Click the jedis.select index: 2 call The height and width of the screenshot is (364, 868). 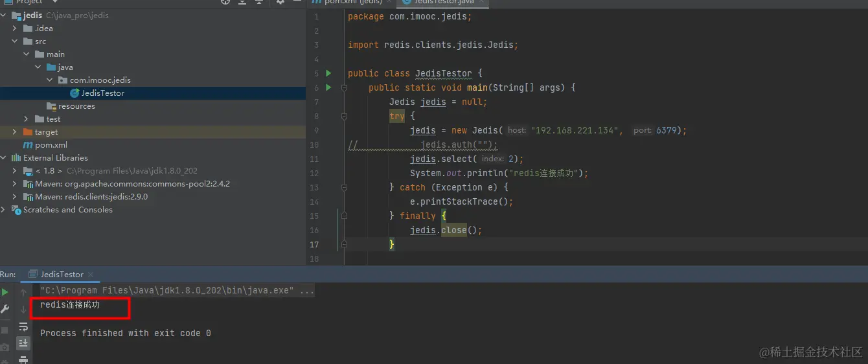(466, 159)
